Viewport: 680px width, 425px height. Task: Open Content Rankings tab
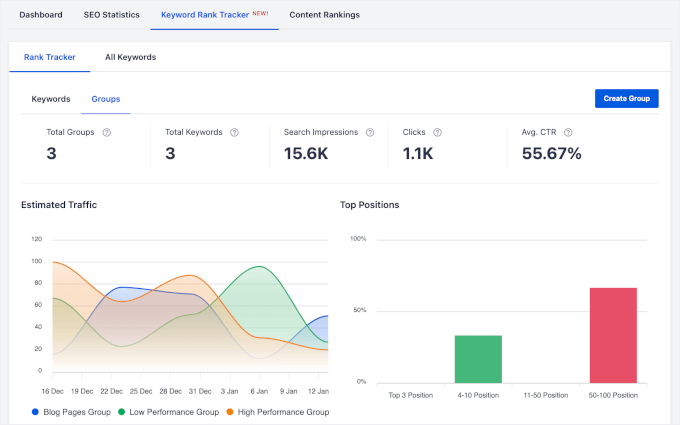[324, 15]
